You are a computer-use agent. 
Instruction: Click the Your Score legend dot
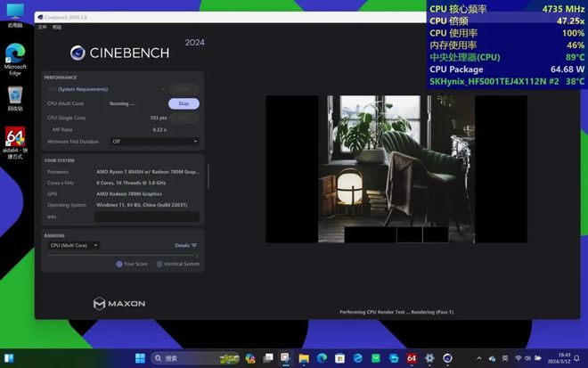coord(119,264)
